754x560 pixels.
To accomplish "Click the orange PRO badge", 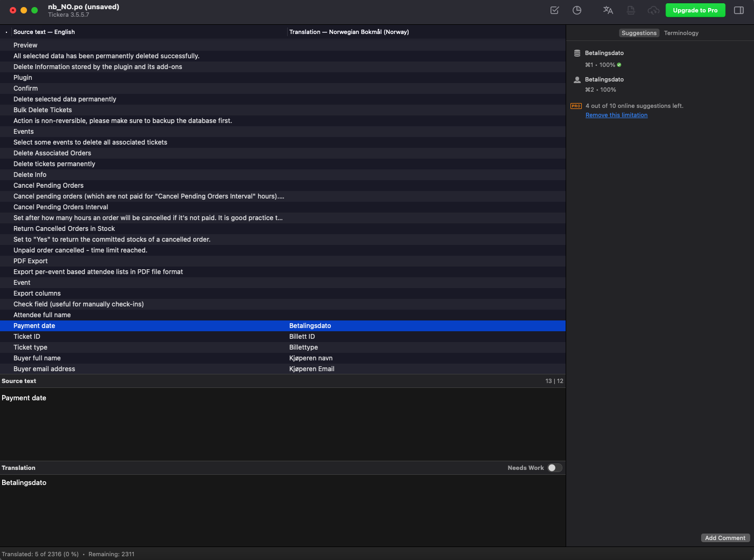I will tap(576, 106).
